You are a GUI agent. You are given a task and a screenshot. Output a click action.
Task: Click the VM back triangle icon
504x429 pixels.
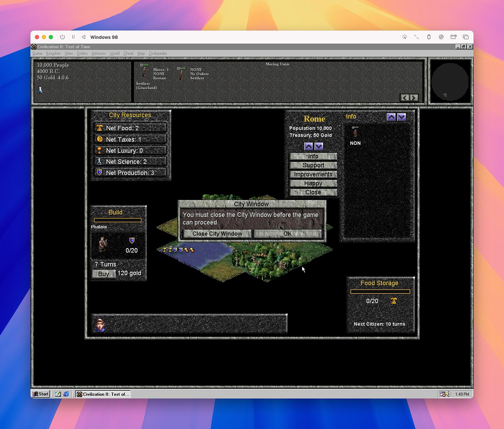84,37
